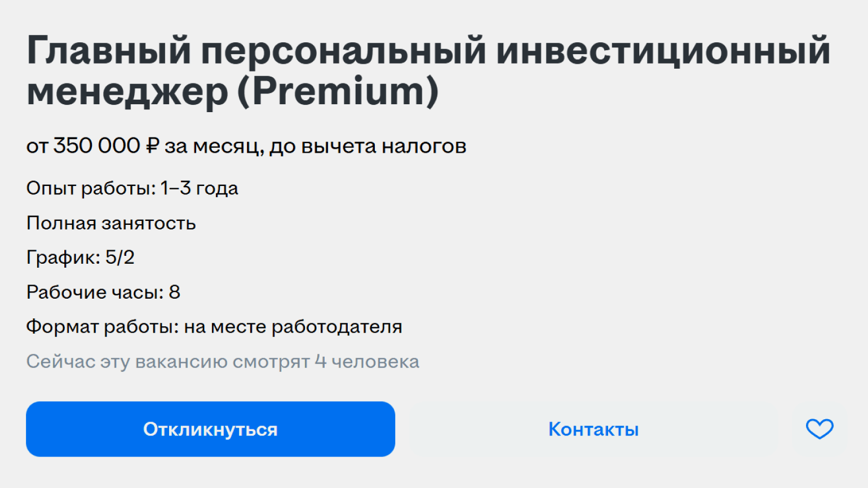Click the Рабочие часы label
The image size is (868, 488).
95,292
